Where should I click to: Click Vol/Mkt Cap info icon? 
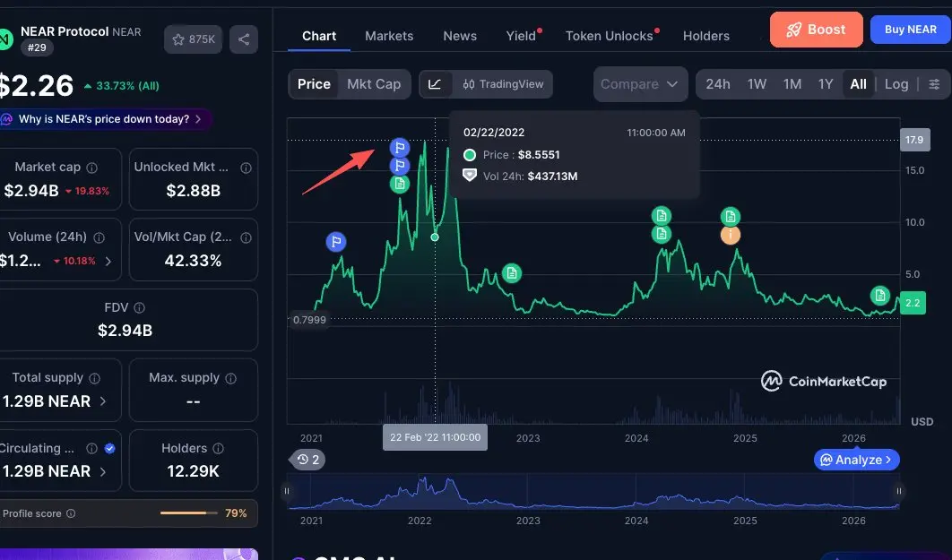[246, 237]
